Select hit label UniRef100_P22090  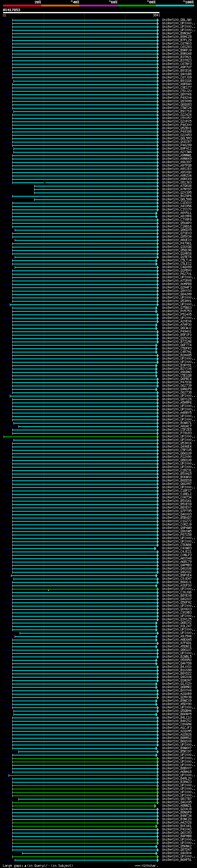click(x=177, y=457)
